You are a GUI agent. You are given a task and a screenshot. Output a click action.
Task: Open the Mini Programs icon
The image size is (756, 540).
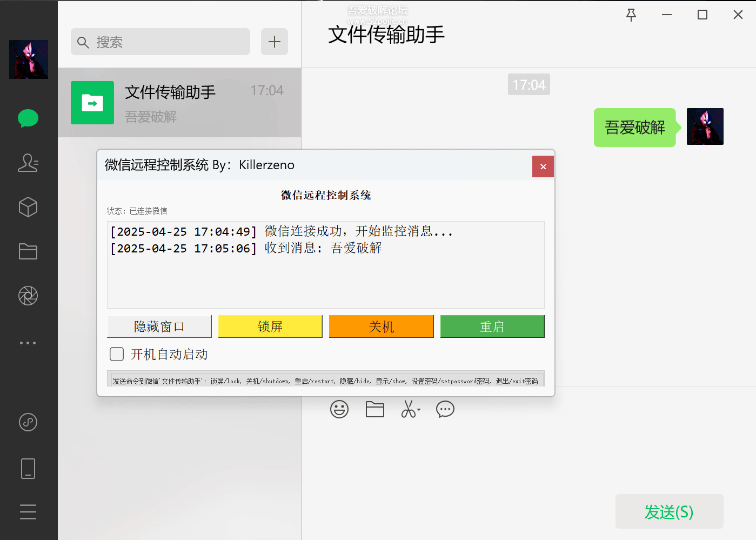(28, 422)
